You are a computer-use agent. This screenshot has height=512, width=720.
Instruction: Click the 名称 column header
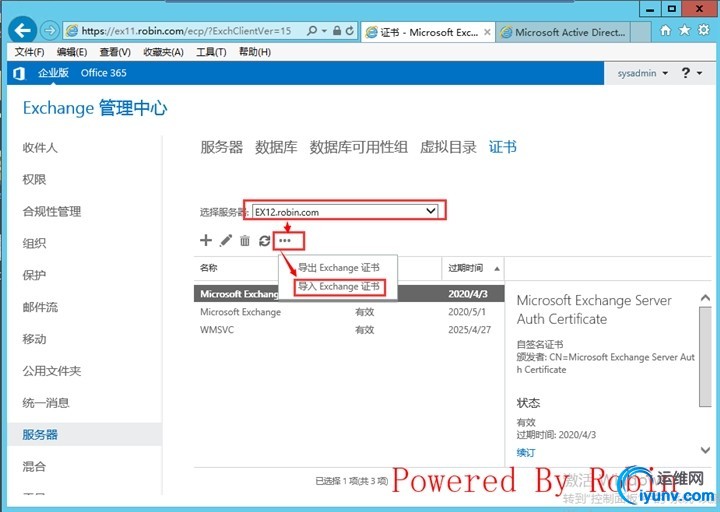click(209, 268)
